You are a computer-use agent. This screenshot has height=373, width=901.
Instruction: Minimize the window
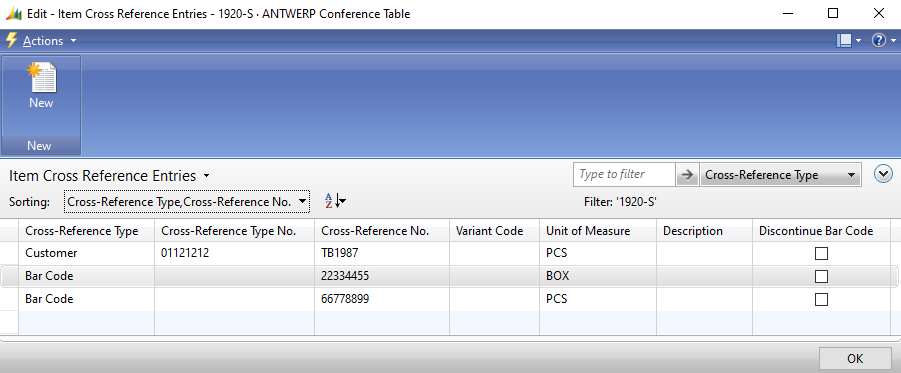(x=787, y=14)
